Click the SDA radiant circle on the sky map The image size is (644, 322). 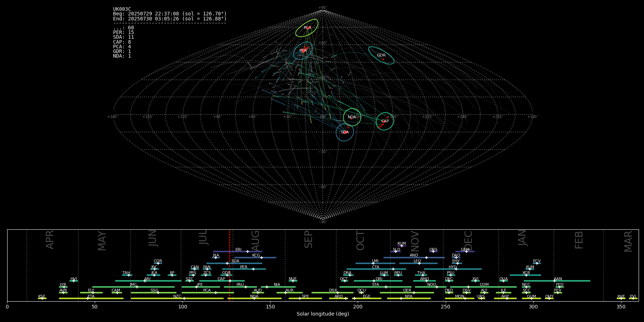click(345, 132)
